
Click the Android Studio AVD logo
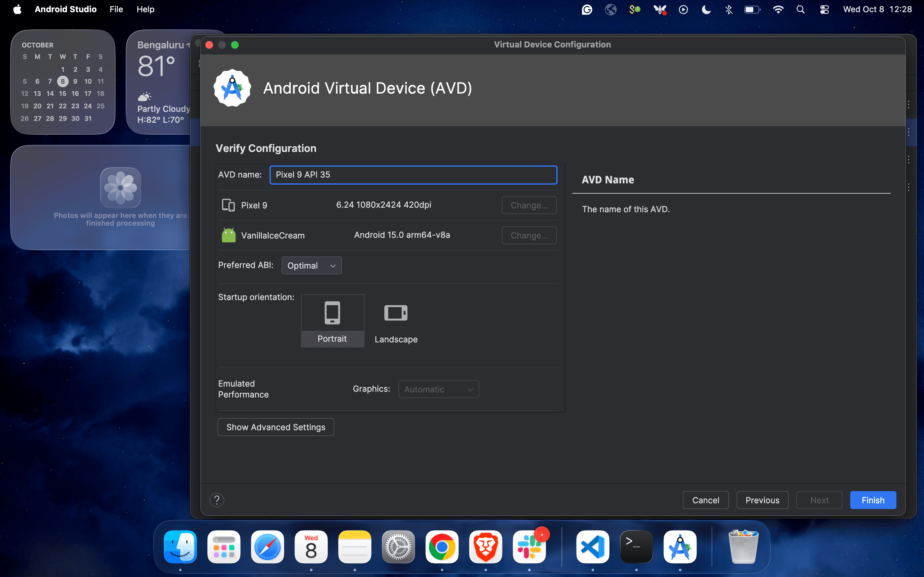click(232, 88)
